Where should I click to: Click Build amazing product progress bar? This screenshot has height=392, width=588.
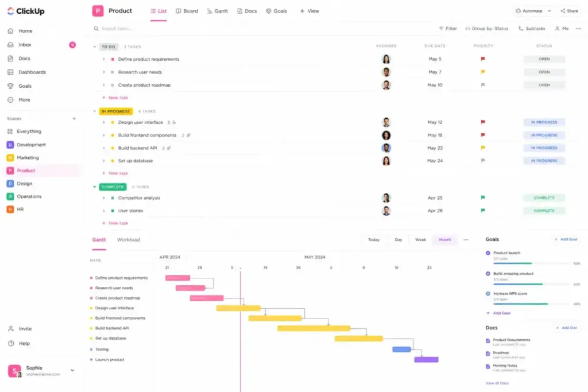(532, 284)
